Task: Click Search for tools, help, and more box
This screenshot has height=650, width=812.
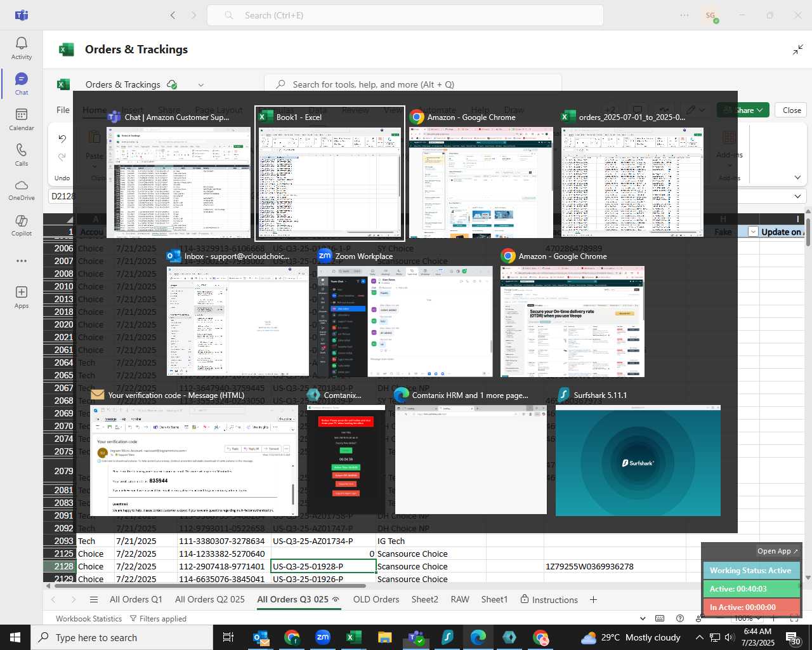Action: (413, 84)
